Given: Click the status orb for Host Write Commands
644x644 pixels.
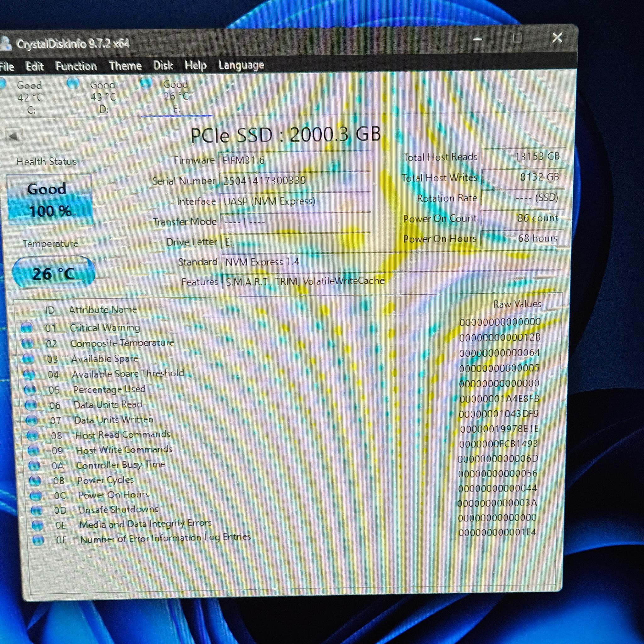Looking at the screenshot, I should (x=33, y=451).
